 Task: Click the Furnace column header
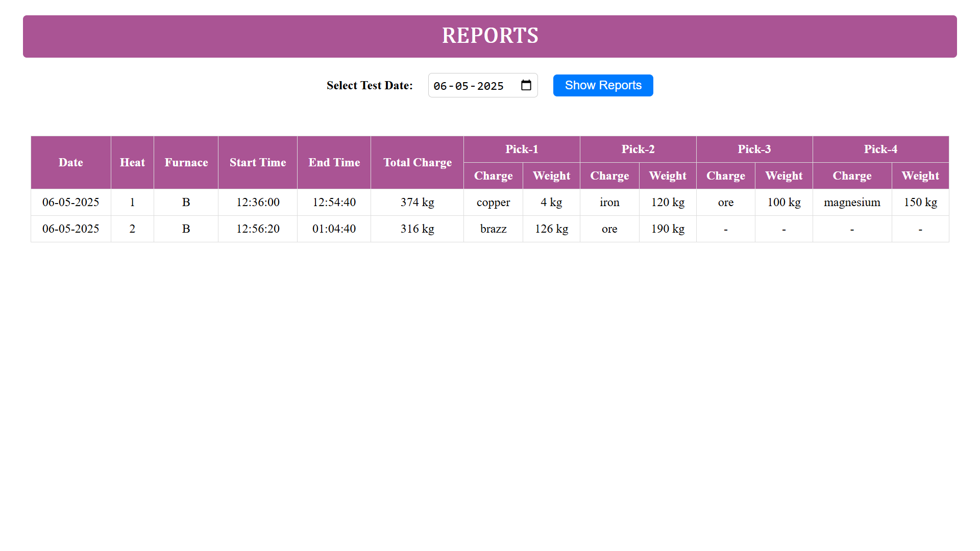click(186, 162)
